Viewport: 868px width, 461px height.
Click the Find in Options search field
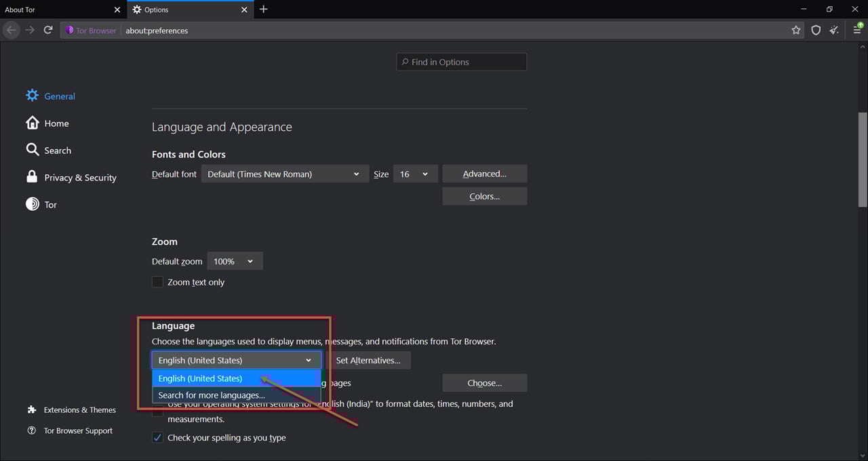462,62
